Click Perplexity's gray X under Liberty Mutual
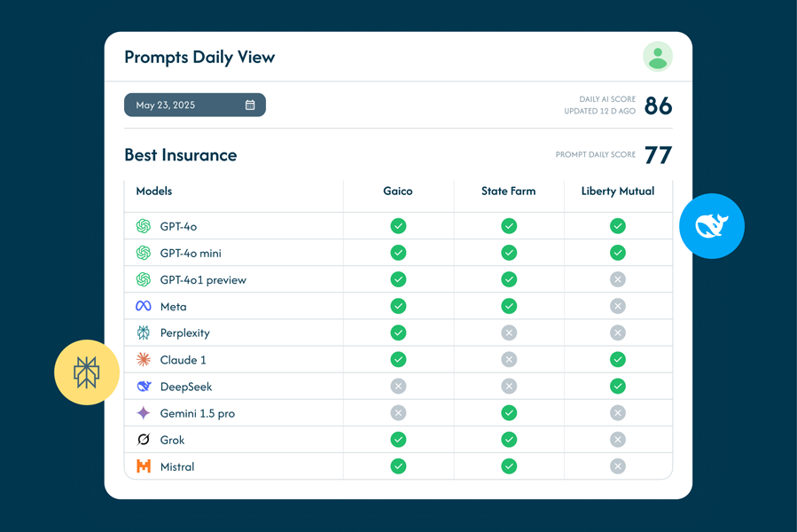Image resolution: width=797 pixels, height=532 pixels. (618, 332)
